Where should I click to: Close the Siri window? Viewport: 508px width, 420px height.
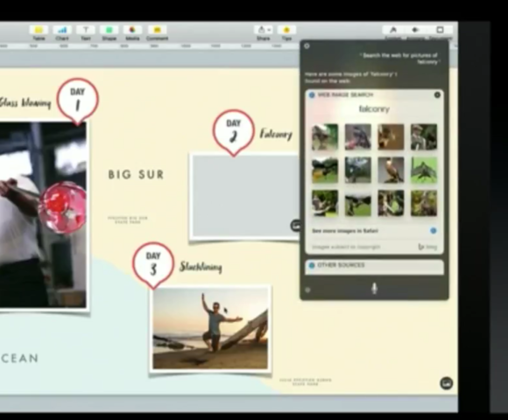click(307, 46)
